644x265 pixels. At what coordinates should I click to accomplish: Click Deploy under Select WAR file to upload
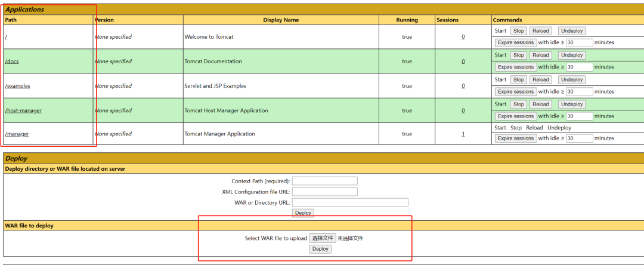(x=320, y=249)
